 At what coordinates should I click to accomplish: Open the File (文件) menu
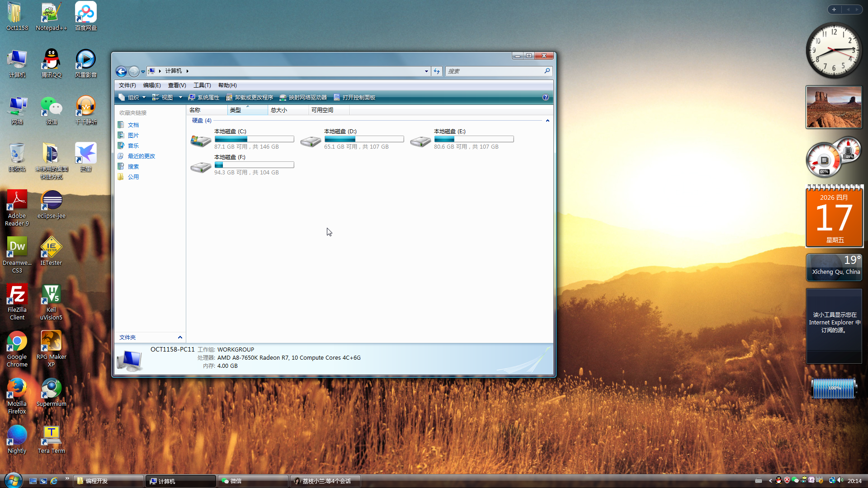[x=127, y=85]
